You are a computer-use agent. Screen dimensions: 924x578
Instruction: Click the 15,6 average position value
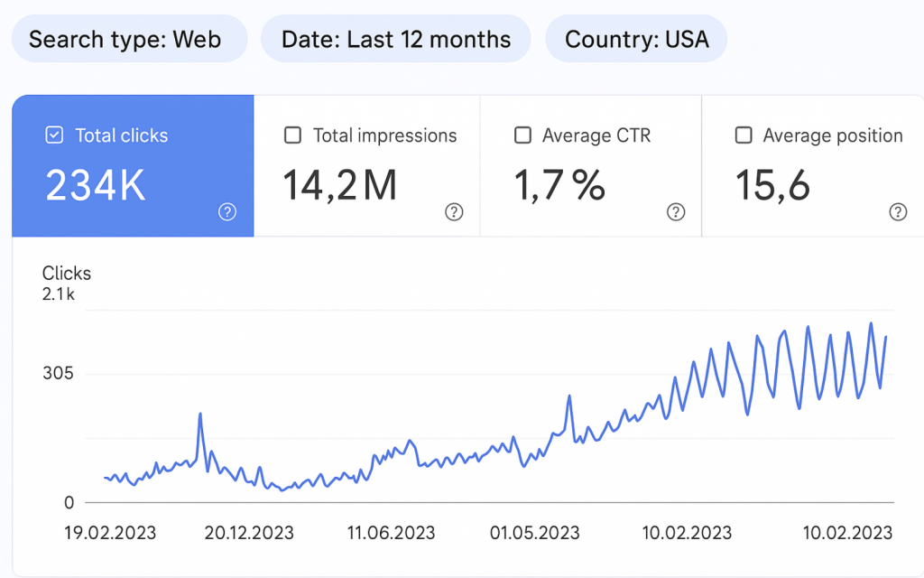[x=772, y=185]
